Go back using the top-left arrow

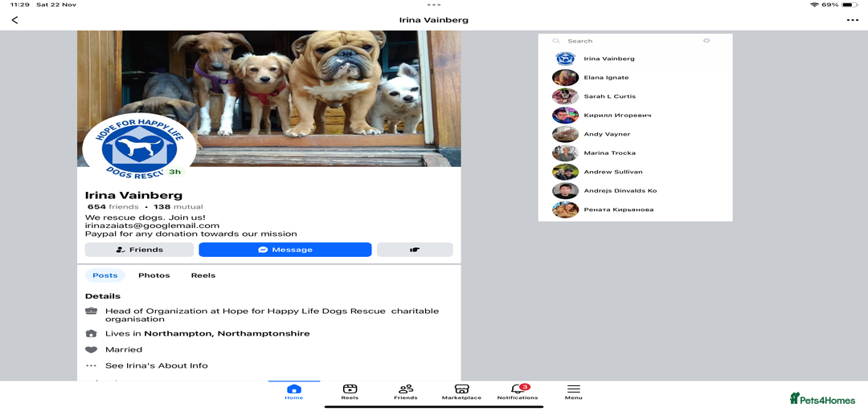click(x=14, y=20)
